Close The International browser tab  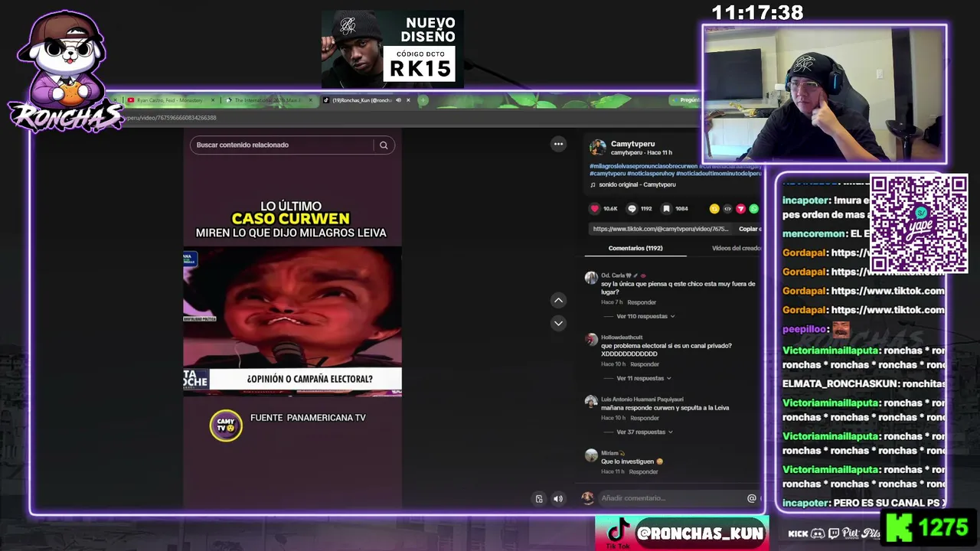click(x=310, y=100)
